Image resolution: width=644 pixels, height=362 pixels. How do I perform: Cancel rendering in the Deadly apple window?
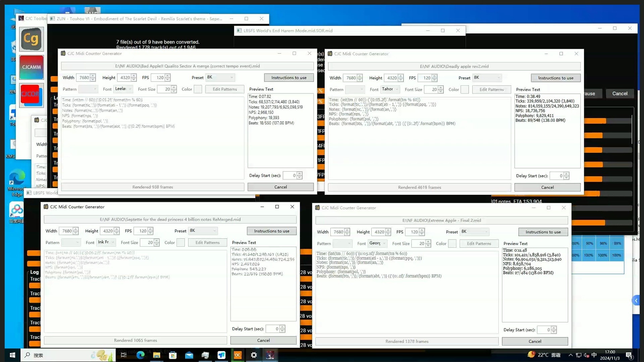click(x=547, y=187)
